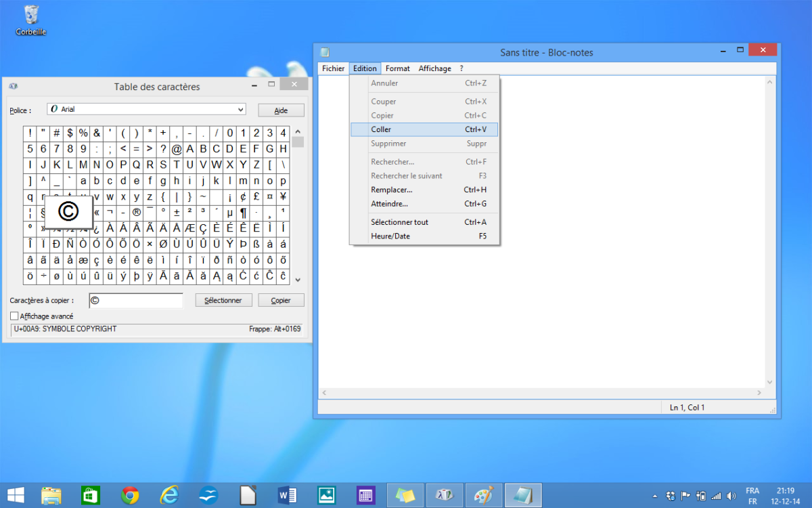Launch Microsoft Word from the taskbar

(x=288, y=495)
